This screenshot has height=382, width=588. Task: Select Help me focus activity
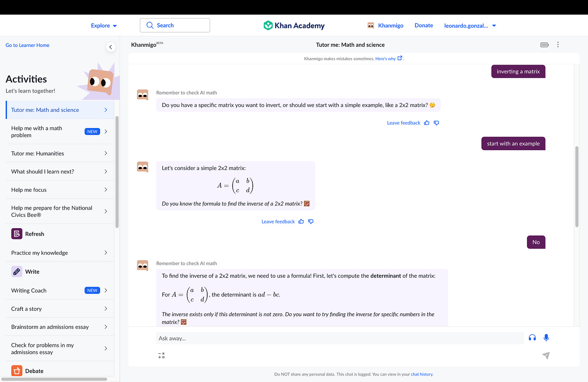pos(60,190)
